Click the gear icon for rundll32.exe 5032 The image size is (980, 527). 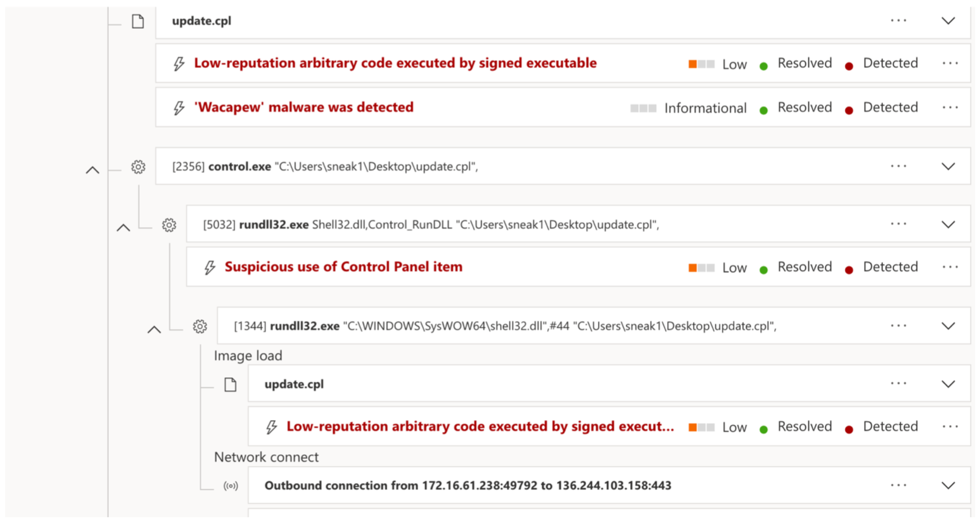pyautogui.click(x=169, y=225)
